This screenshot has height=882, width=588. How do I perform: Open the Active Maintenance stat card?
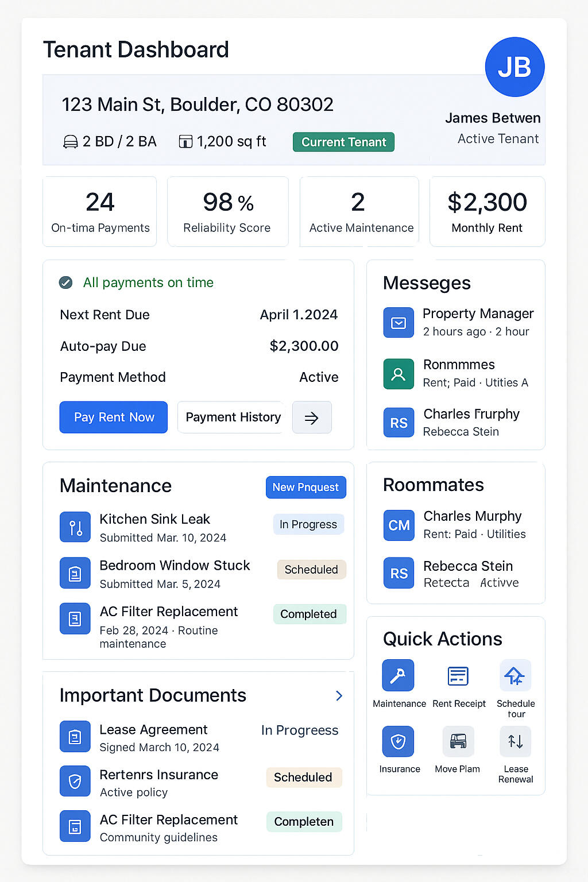click(x=359, y=212)
